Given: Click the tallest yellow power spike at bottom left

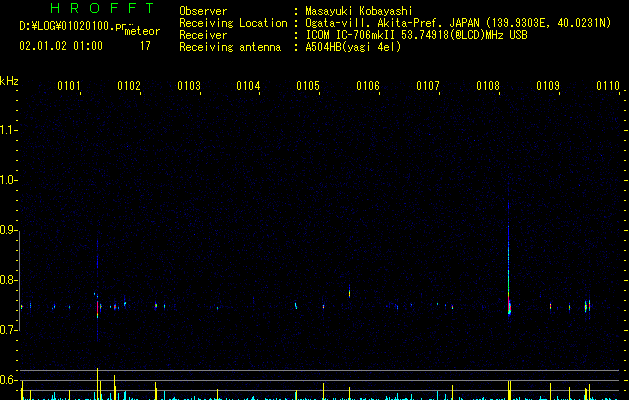Looking at the screenshot, I should (x=97, y=383).
